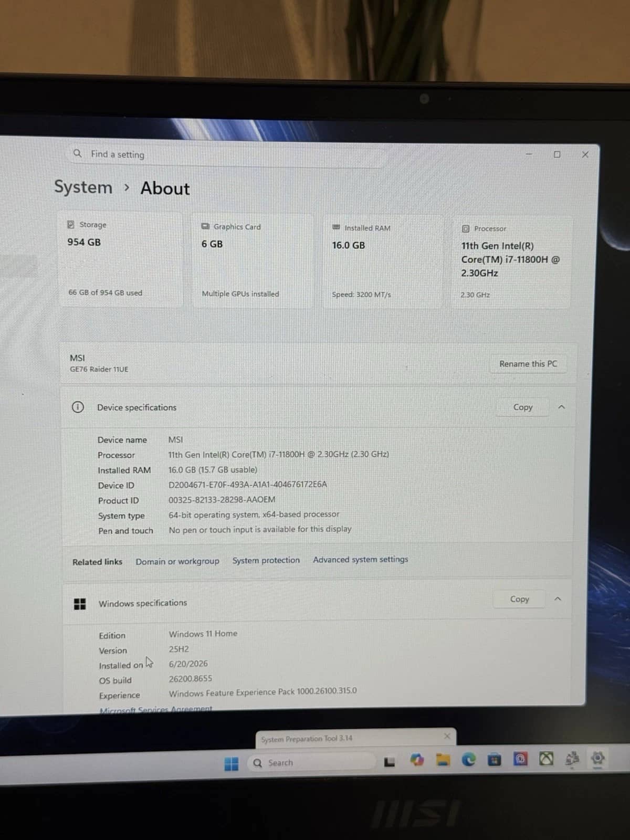The height and width of the screenshot is (840, 630).
Task: Open Advanced system settings link
Action: click(x=361, y=560)
